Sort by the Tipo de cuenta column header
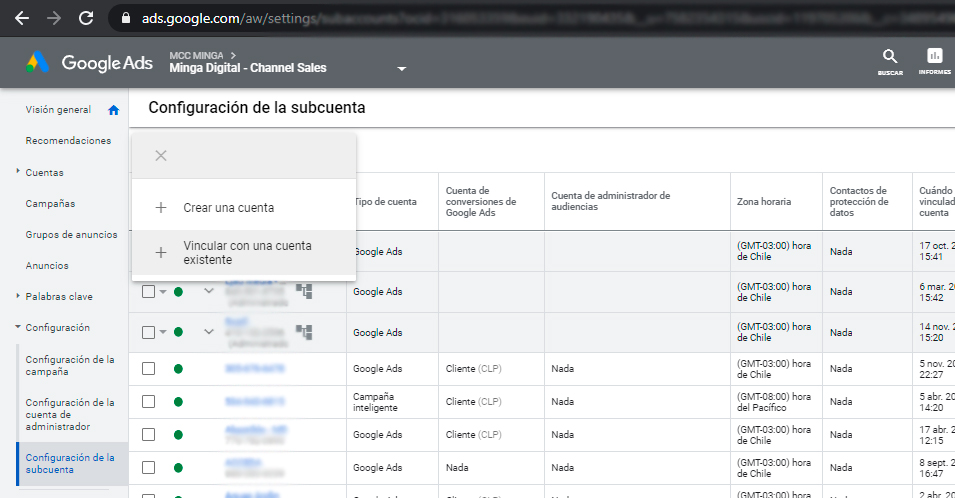955x498 pixels. [x=386, y=202]
